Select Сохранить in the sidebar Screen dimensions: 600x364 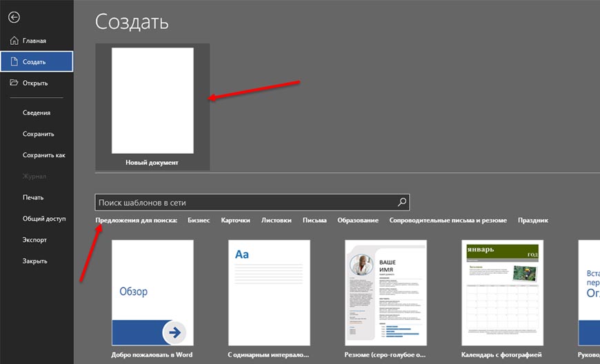click(38, 134)
